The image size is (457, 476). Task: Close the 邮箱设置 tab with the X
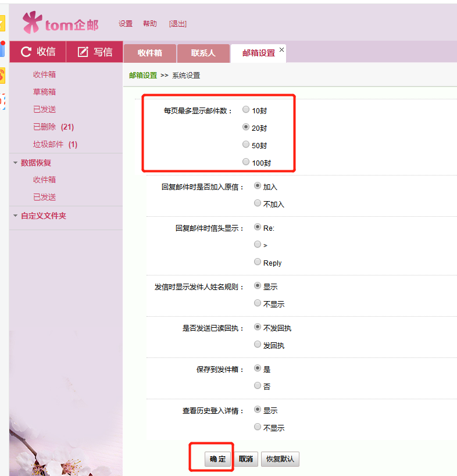[282, 49]
